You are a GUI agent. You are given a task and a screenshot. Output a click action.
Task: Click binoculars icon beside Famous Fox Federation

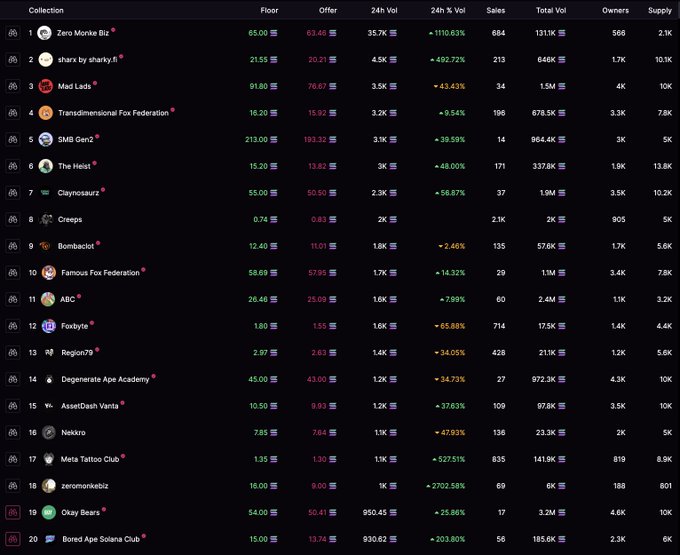click(13, 273)
